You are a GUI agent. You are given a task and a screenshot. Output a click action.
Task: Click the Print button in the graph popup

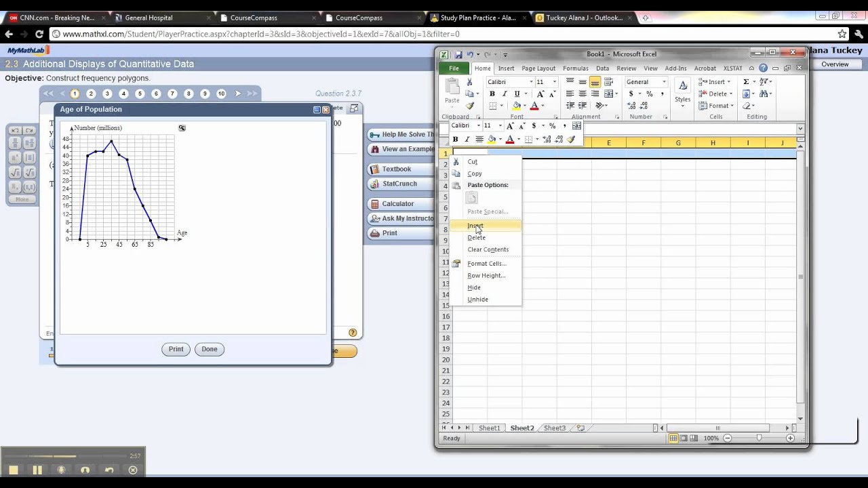point(176,349)
